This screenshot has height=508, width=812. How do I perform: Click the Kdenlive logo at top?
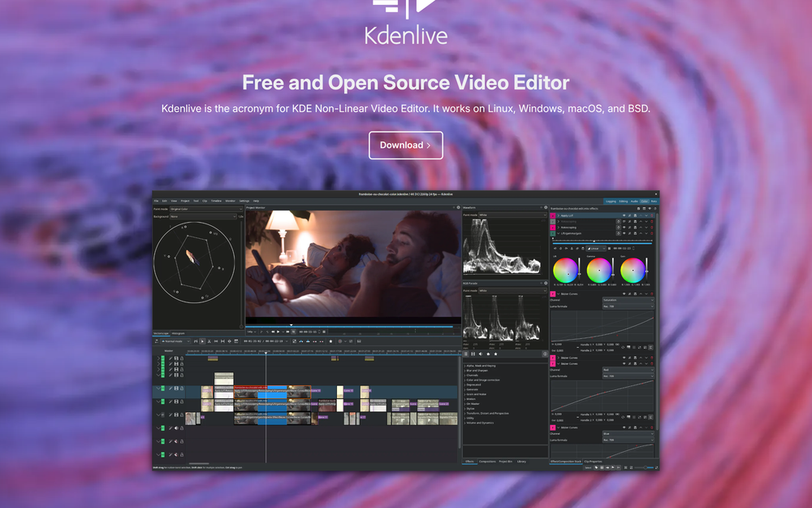(406, 22)
